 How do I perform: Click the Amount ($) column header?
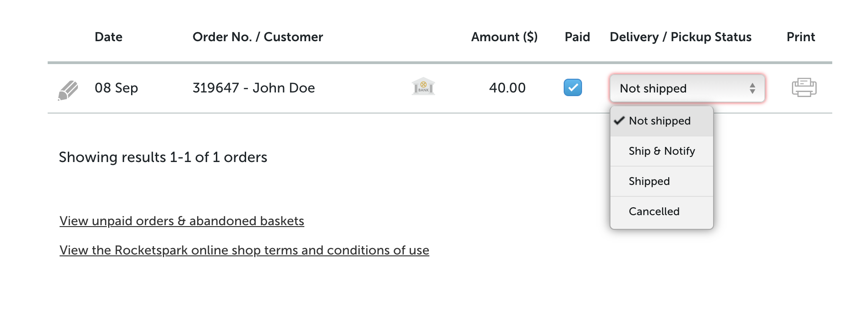tap(505, 37)
